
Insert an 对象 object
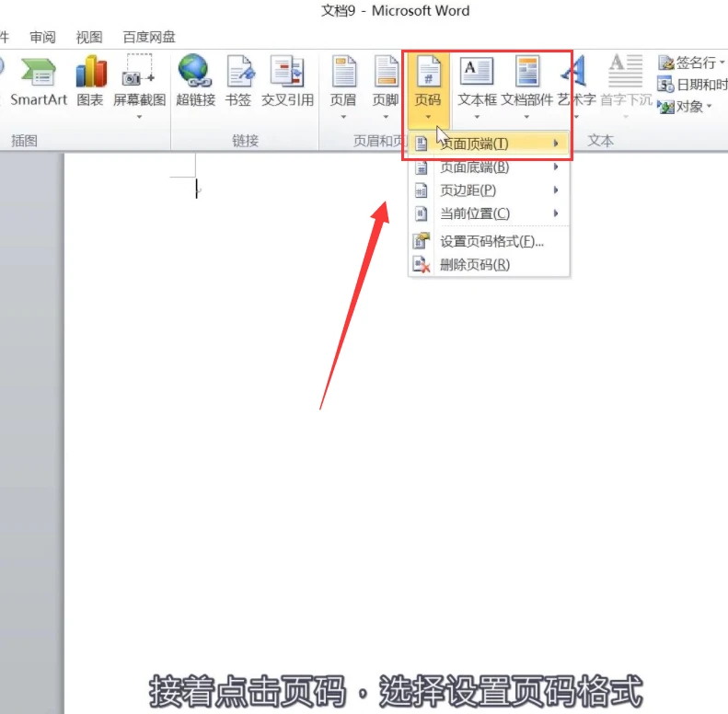(685, 107)
